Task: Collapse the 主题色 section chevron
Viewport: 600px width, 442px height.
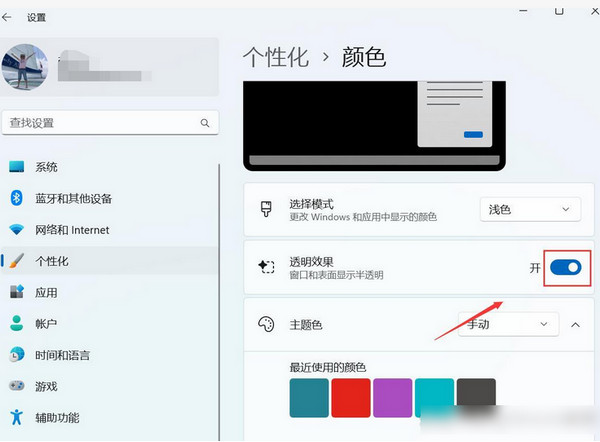Action: [x=575, y=325]
